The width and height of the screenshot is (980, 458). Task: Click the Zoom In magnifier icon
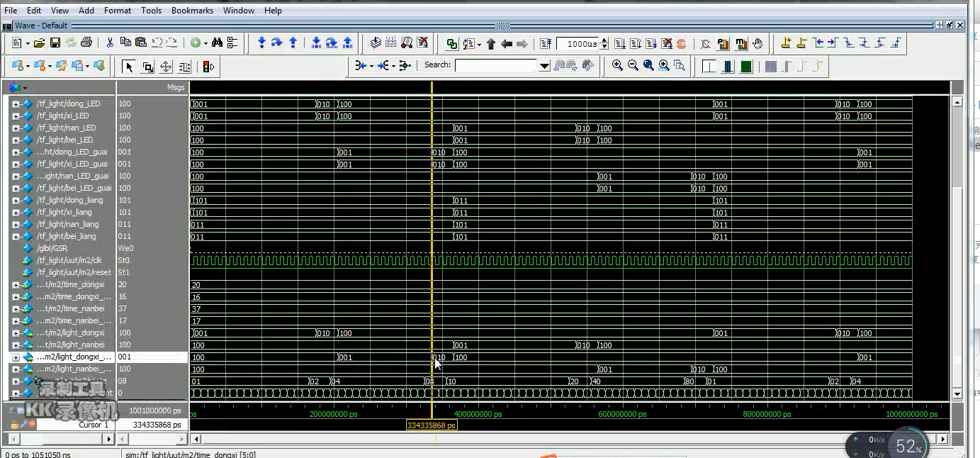[617, 66]
